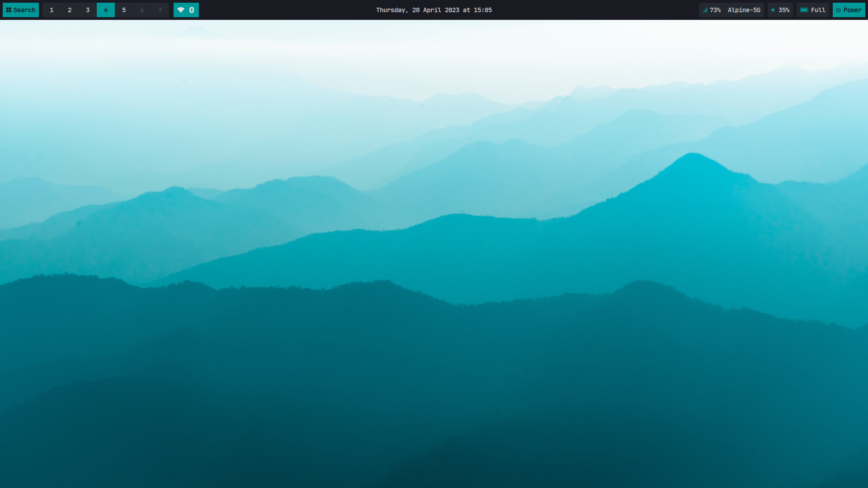This screenshot has width=868, height=488.
Task: Toggle the Bluetooth icon
Action: [192, 10]
